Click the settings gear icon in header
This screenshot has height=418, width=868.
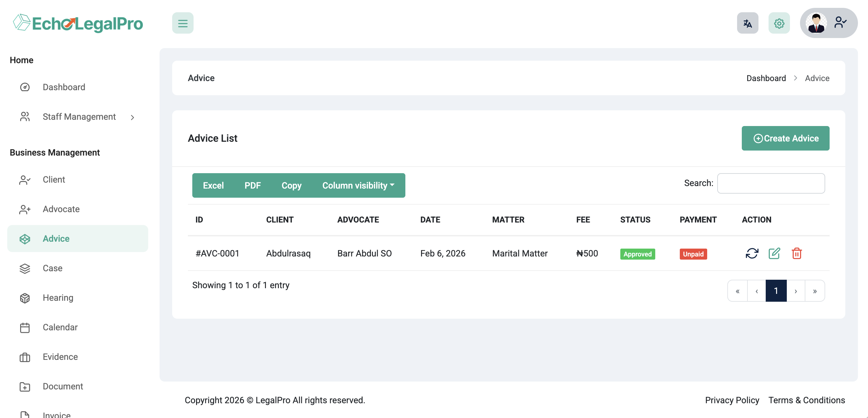tap(779, 23)
